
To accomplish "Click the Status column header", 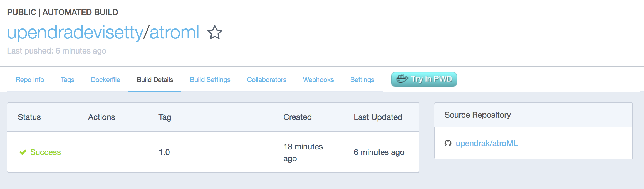I will 29,117.
